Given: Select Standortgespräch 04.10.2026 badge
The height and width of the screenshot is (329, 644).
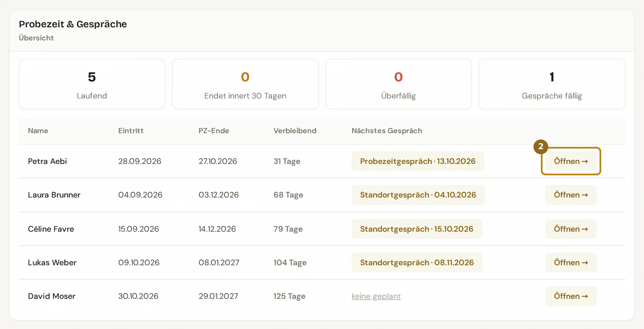Looking at the screenshot, I should coord(418,195).
